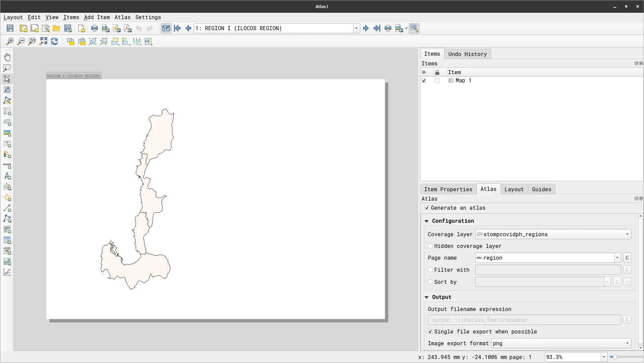The height and width of the screenshot is (363, 644).
Task: Select the Add North Arrow tool
Action: click(x=7, y=176)
